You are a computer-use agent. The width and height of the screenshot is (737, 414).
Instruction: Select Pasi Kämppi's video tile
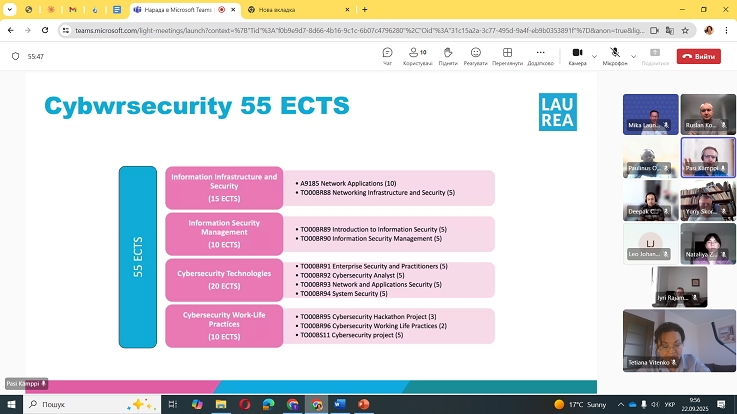[x=708, y=157]
